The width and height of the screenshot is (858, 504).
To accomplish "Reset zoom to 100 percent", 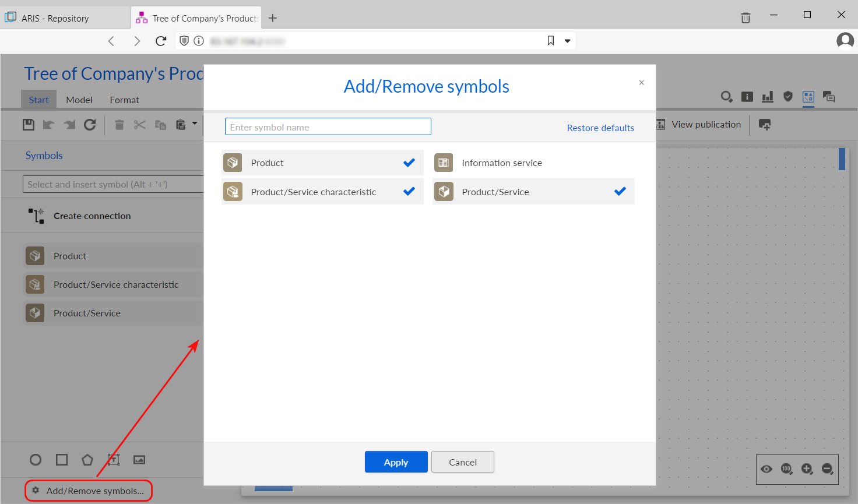I will pos(786,469).
